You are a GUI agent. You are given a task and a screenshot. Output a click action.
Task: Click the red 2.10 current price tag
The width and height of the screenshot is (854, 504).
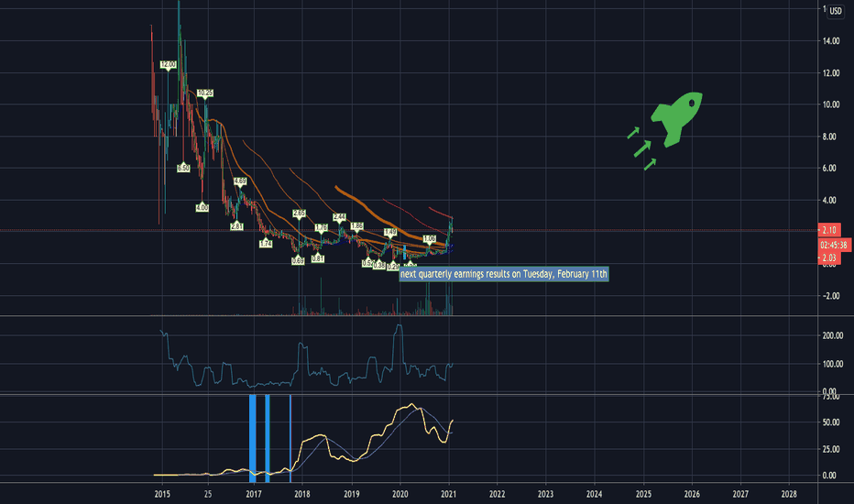(829, 230)
